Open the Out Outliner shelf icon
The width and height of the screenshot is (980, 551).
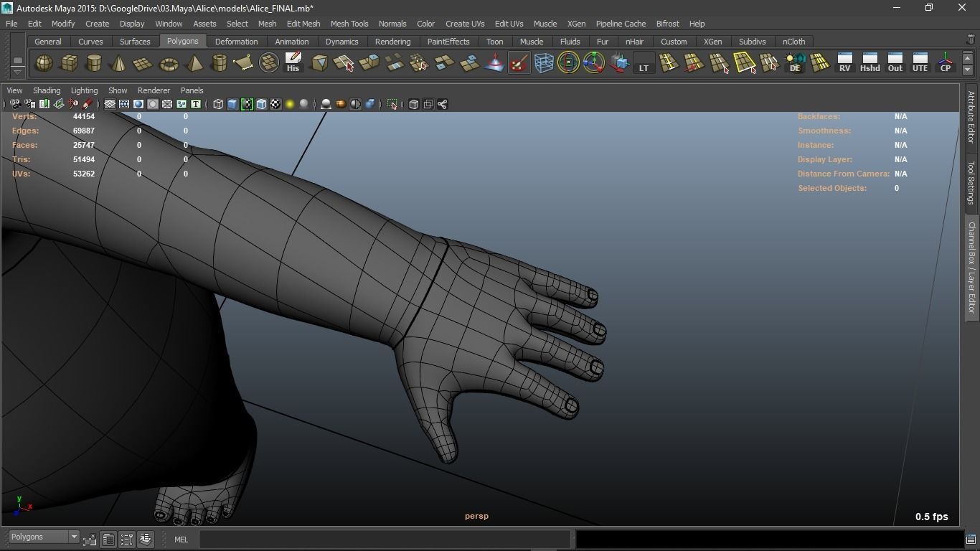coord(895,63)
